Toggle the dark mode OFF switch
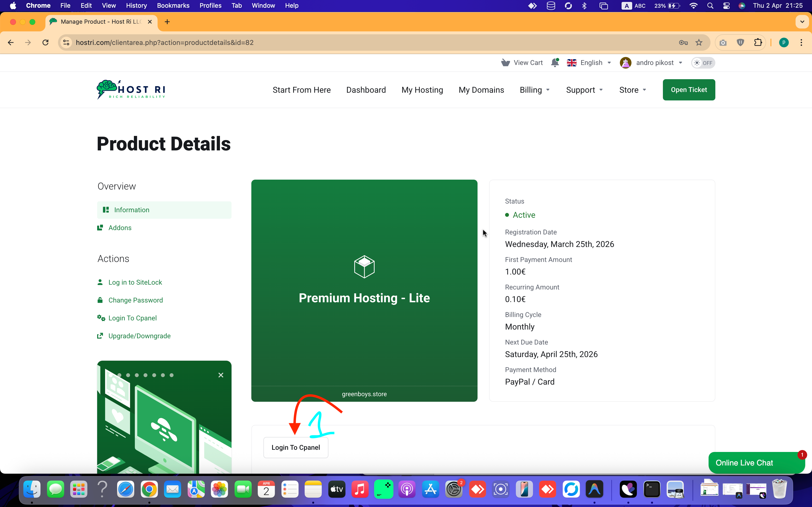This screenshot has height=507, width=812. click(703, 63)
